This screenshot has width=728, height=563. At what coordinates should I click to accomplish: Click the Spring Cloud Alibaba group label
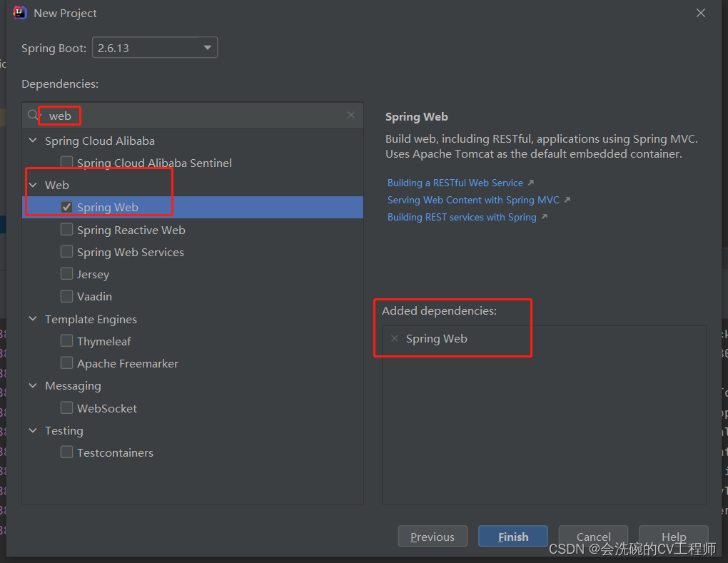click(x=100, y=141)
